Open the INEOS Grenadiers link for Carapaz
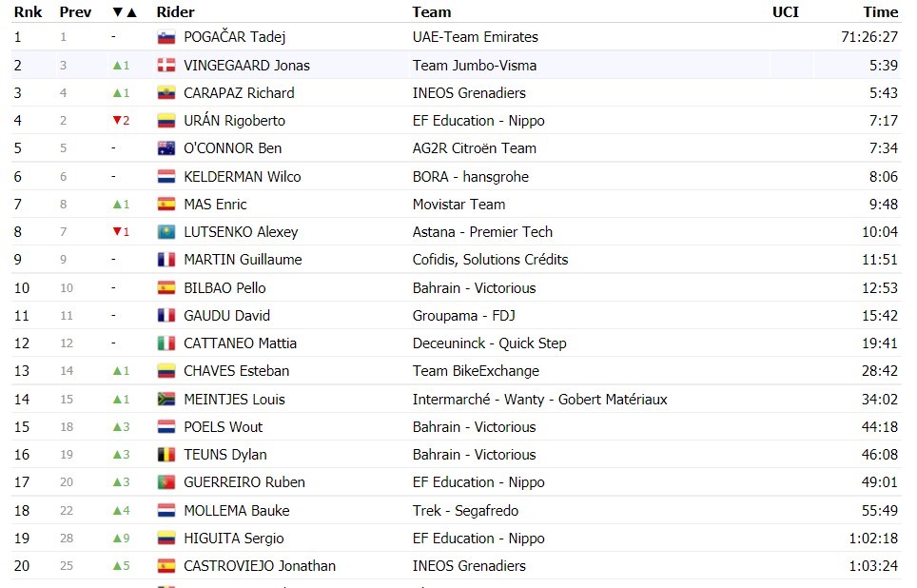The image size is (917, 588). (x=469, y=93)
